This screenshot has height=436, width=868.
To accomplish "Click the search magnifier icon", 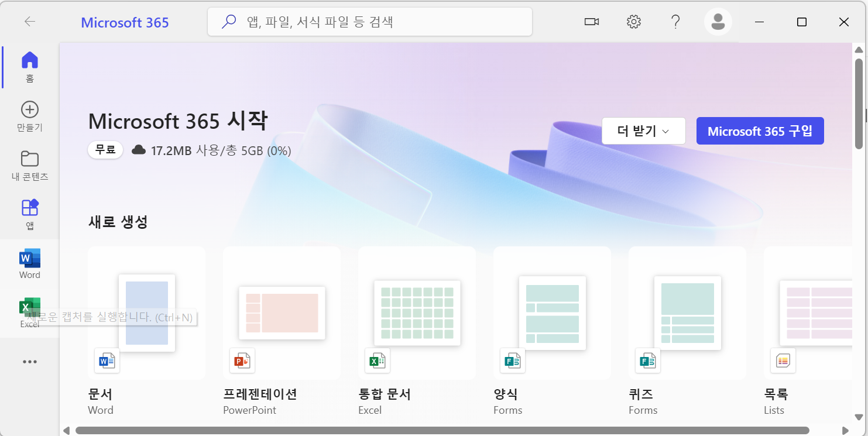I will coord(228,22).
